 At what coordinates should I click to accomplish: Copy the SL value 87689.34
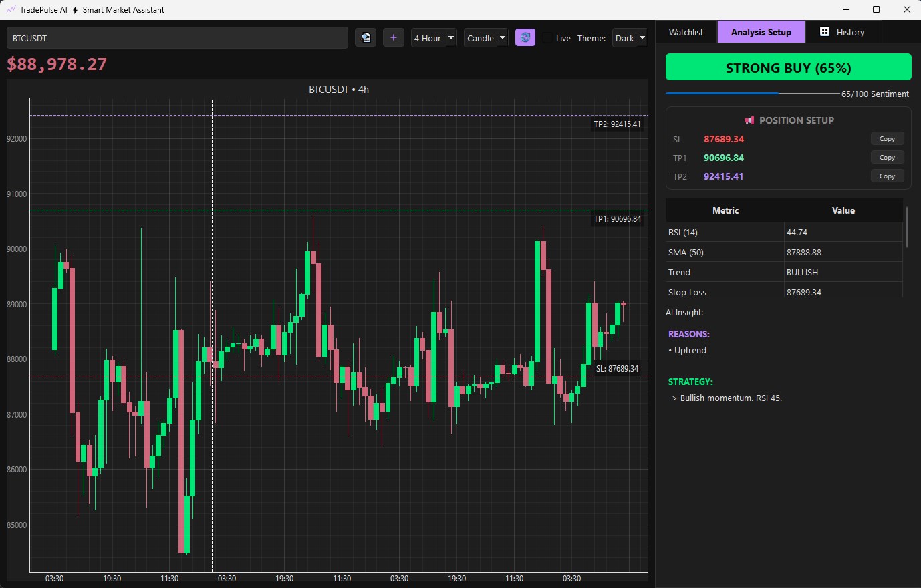tap(887, 138)
